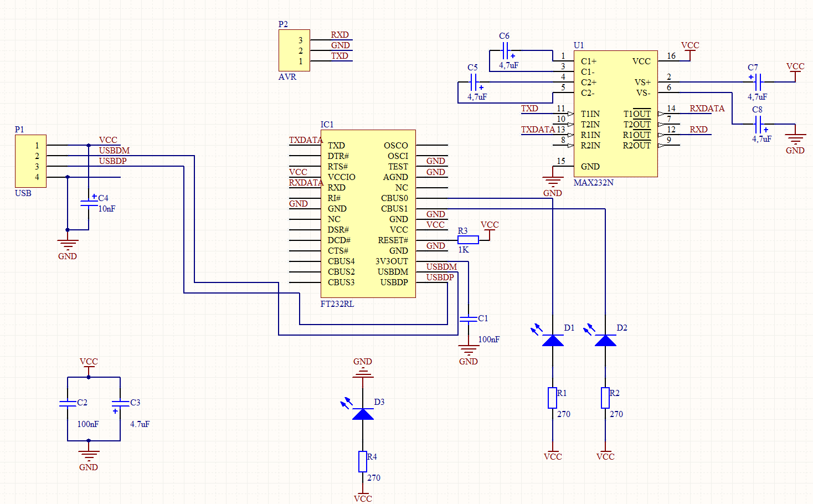The height and width of the screenshot is (504, 813).
Task: Click the USBDP net label near P1
Action: click(113, 161)
